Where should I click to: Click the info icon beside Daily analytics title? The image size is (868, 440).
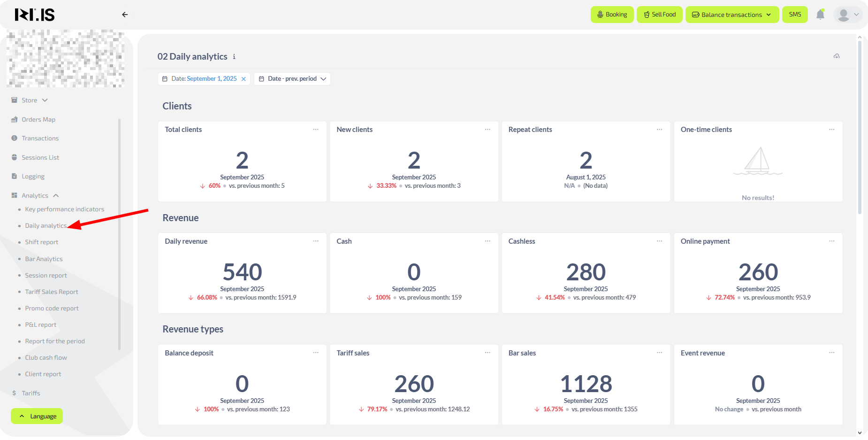coord(234,57)
